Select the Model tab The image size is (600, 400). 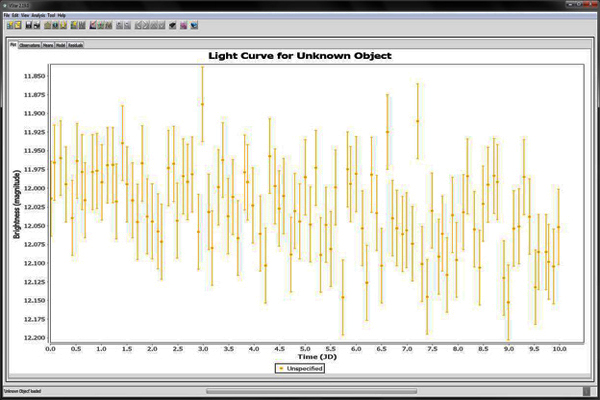tap(60, 46)
